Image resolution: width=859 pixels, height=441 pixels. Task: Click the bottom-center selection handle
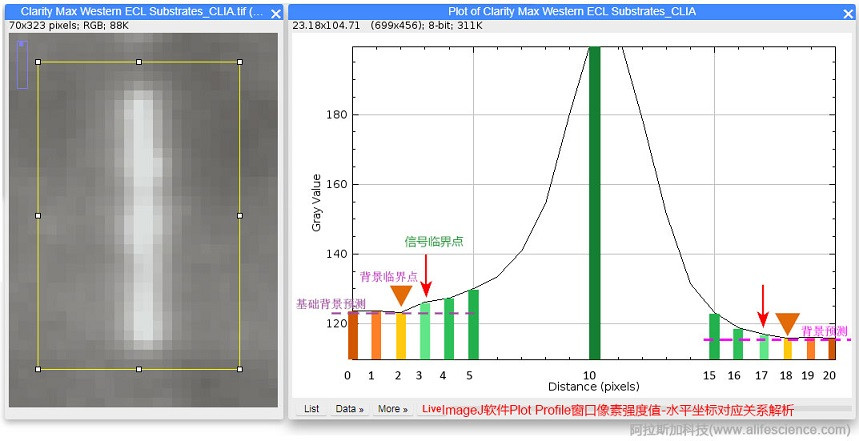[x=139, y=369]
